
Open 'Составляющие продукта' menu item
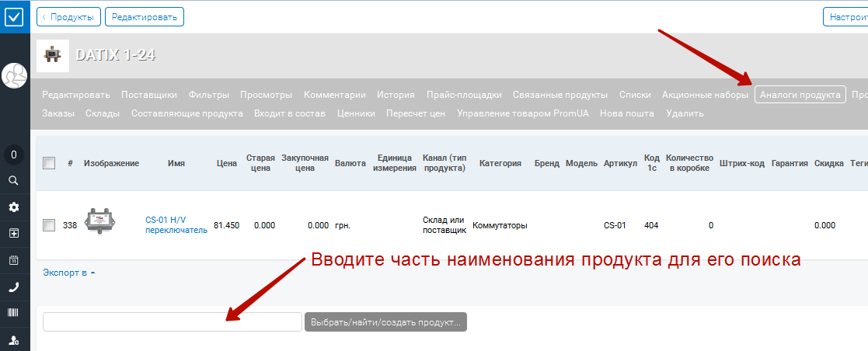(187, 113)
